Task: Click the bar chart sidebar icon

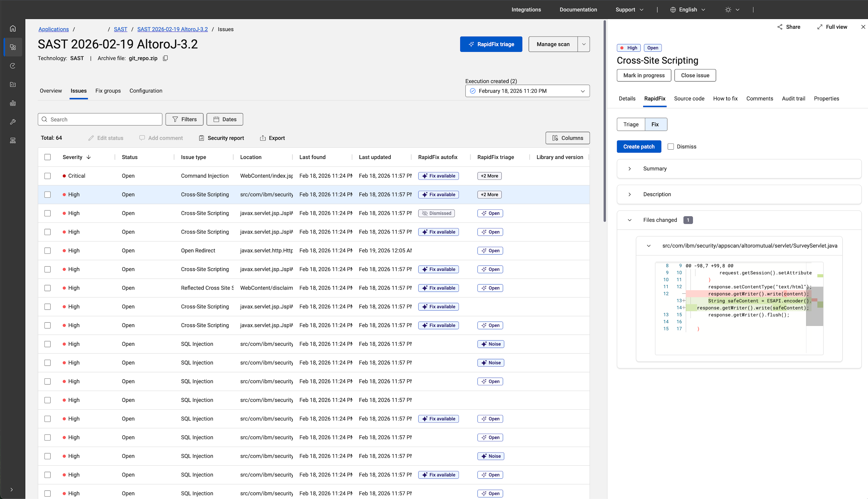Action: [13, 103]
